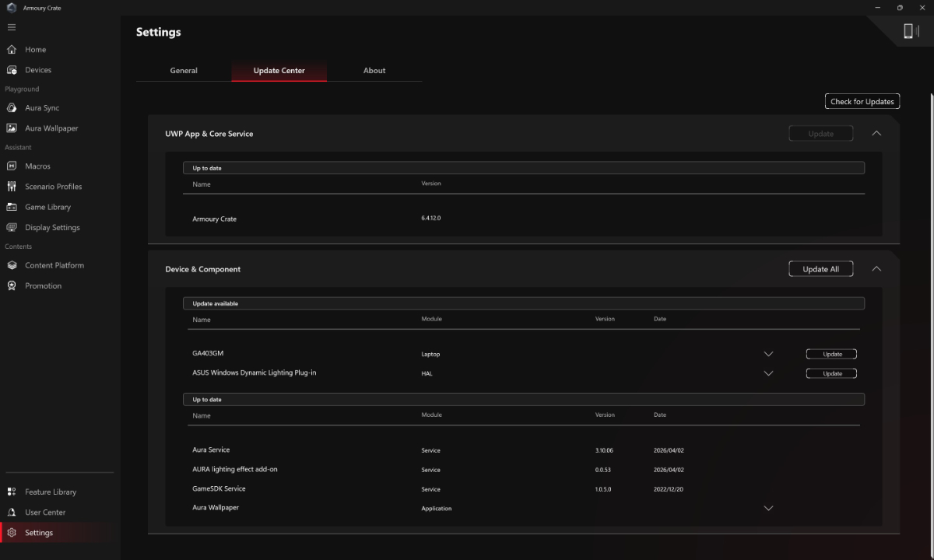This screenshot has height=560, width=934.
Task: Click the User Center icon
Action: [x=12, y=513]
